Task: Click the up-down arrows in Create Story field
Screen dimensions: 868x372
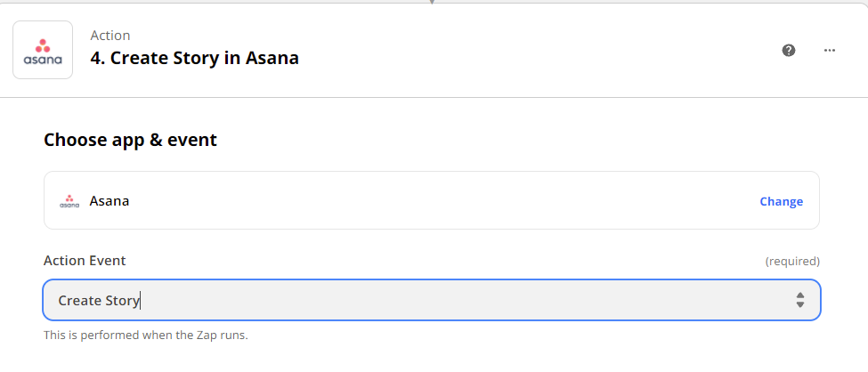Action: click(800, 300)
